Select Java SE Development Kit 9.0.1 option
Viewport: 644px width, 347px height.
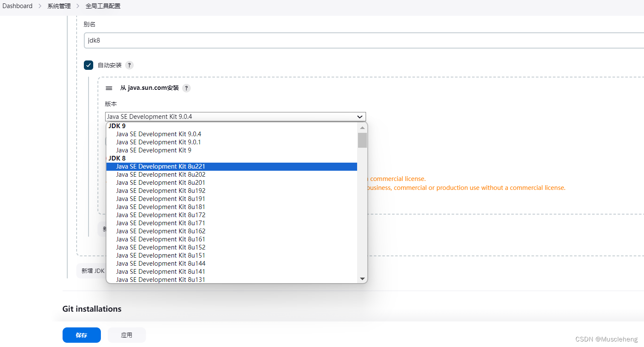[232, 142]
